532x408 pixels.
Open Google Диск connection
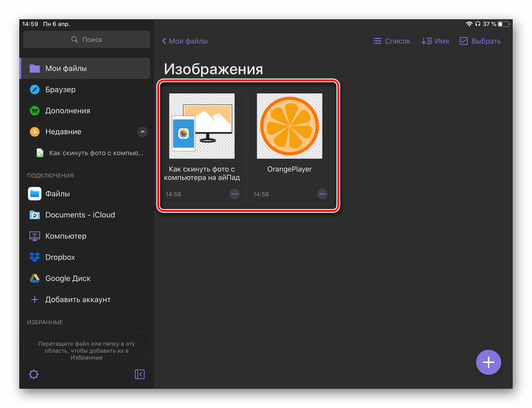67,279
